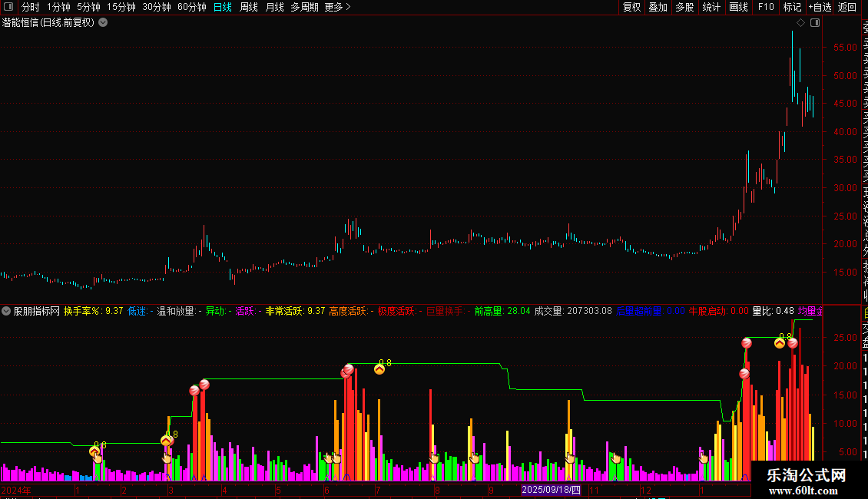The image size is (868, 499).
Task: Click the 潜能恒信(日线.前复权) chart title
Action: [48, 23]
